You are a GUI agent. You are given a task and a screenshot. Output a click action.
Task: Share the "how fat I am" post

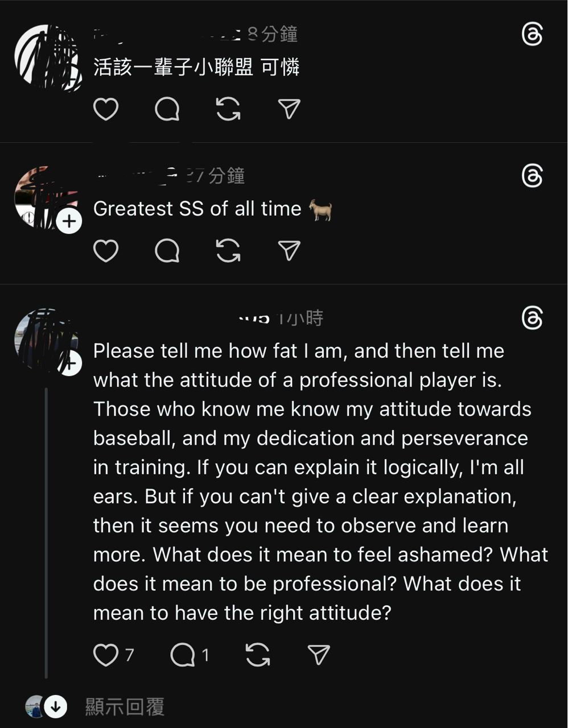coord(319,655)
